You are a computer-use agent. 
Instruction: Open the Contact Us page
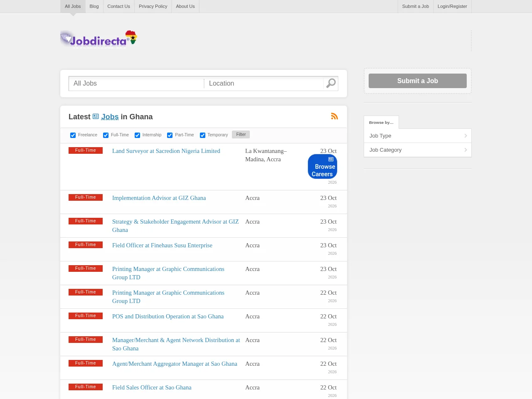[x=119, y=6]
